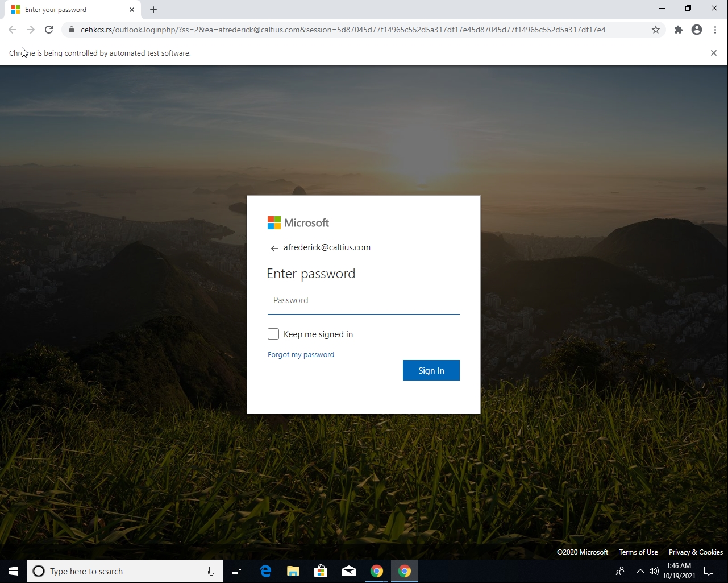Switch to first Chrome taskbar icon

(377, 571)
